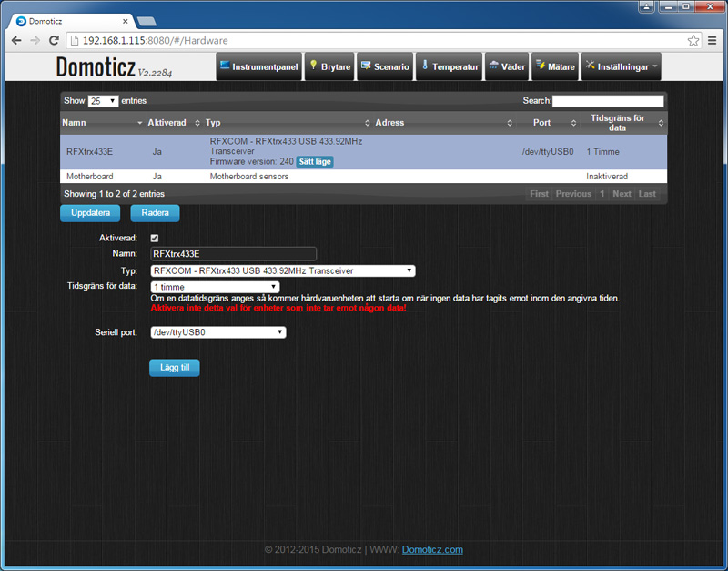Click the Brytare light bulb icon

coord(313,65)
